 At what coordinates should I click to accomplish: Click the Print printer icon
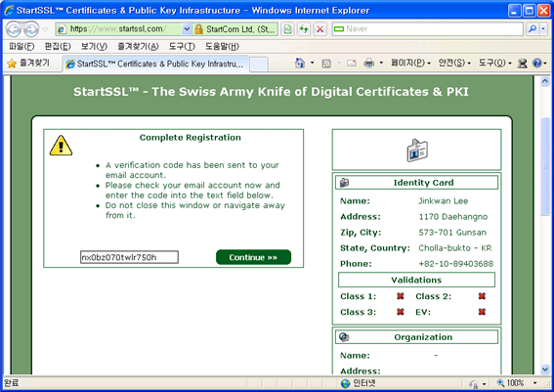(368, 64)
